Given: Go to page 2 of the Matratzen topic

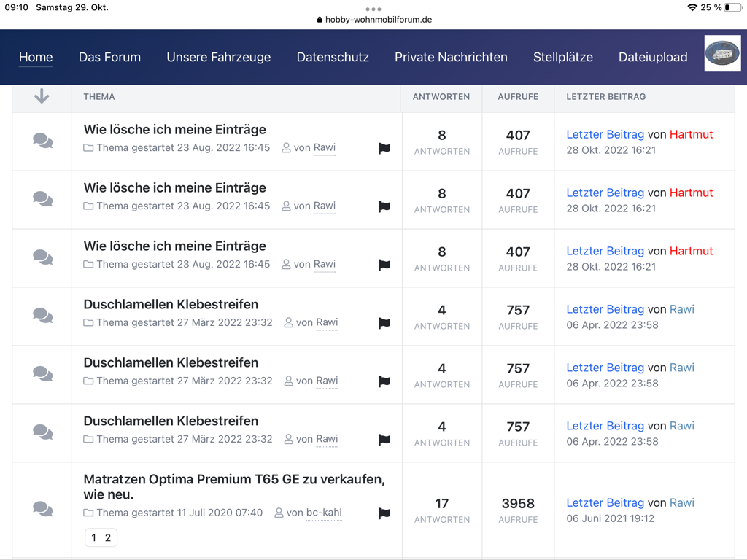Looking at the screenshot, I should click(108, 538).
